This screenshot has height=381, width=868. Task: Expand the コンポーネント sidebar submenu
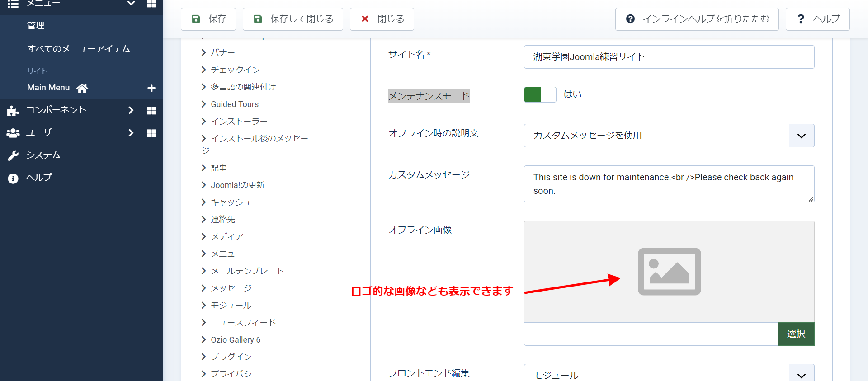tap(131, 110)
